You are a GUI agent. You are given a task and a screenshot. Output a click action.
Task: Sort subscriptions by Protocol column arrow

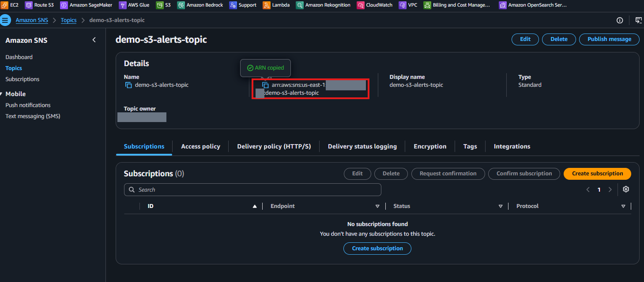tap(623, 206)
